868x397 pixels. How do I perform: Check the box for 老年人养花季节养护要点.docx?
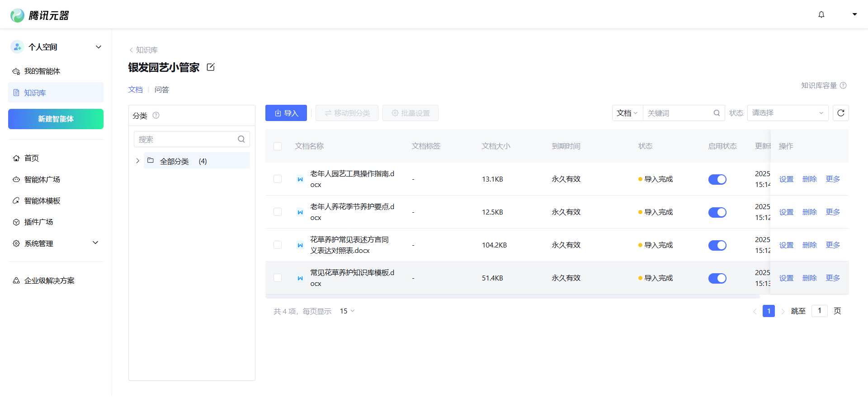(x=278, y=212)
